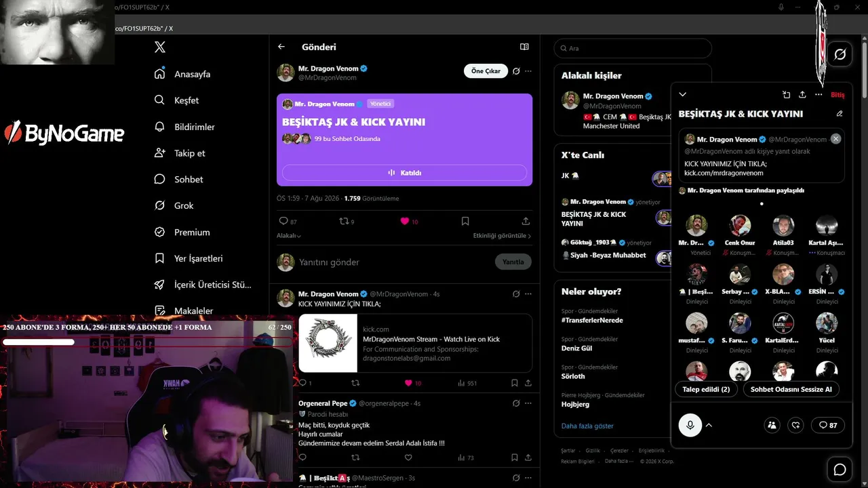
Task: Open the İçerik Üreticisi Stüdyosu sidebar item
Action: (203, 285)
